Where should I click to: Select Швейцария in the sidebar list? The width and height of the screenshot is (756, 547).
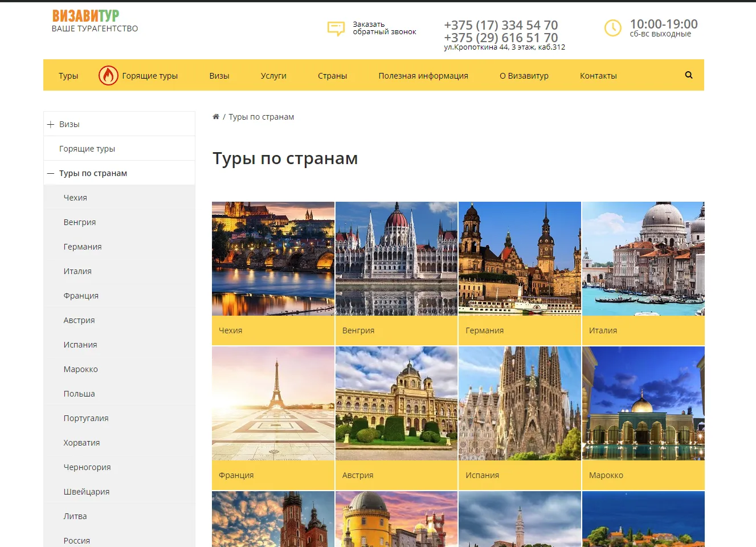(x=87, y=492)
